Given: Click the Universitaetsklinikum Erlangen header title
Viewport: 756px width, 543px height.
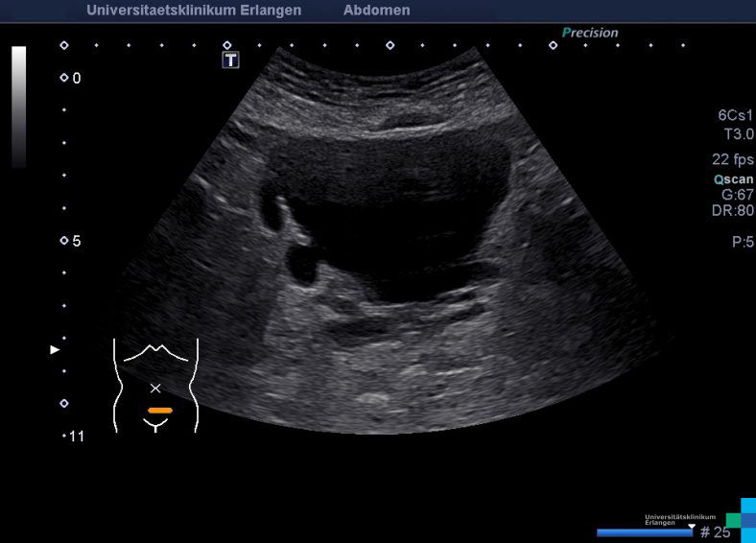Looking at the screenshot, I should (x=194, y=11).
